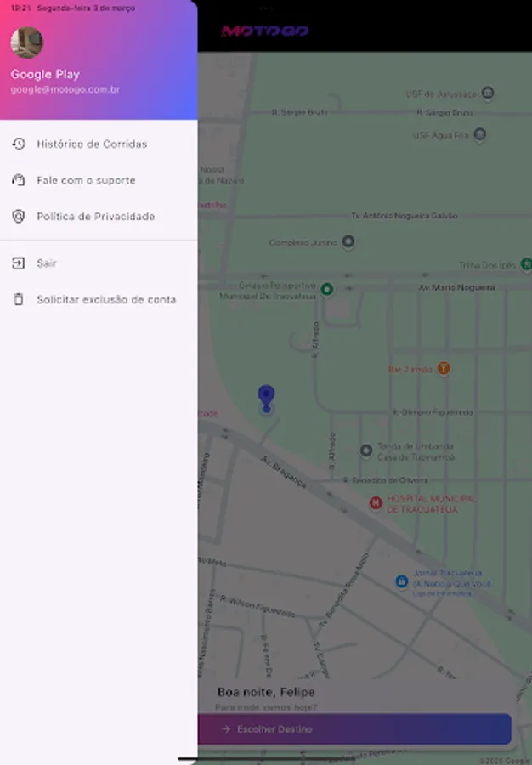
Task: Click the Boa noite, Felipe greeting
Action: click(266, 692)
